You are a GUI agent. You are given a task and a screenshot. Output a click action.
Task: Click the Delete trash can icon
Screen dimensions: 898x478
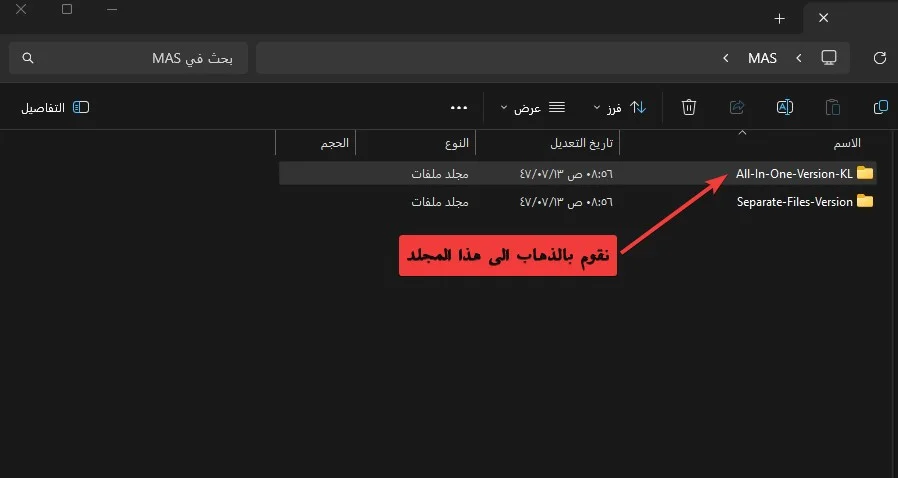point(689,107)
